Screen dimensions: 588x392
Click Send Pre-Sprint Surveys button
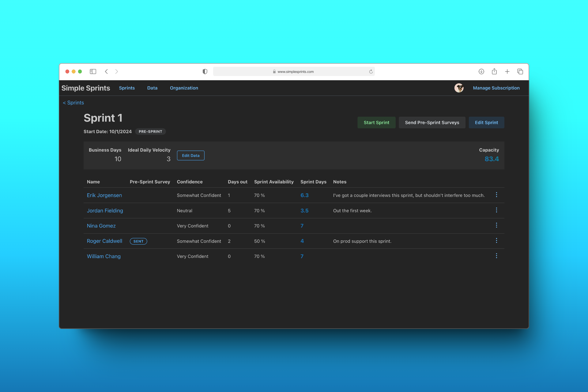[432, 123]
